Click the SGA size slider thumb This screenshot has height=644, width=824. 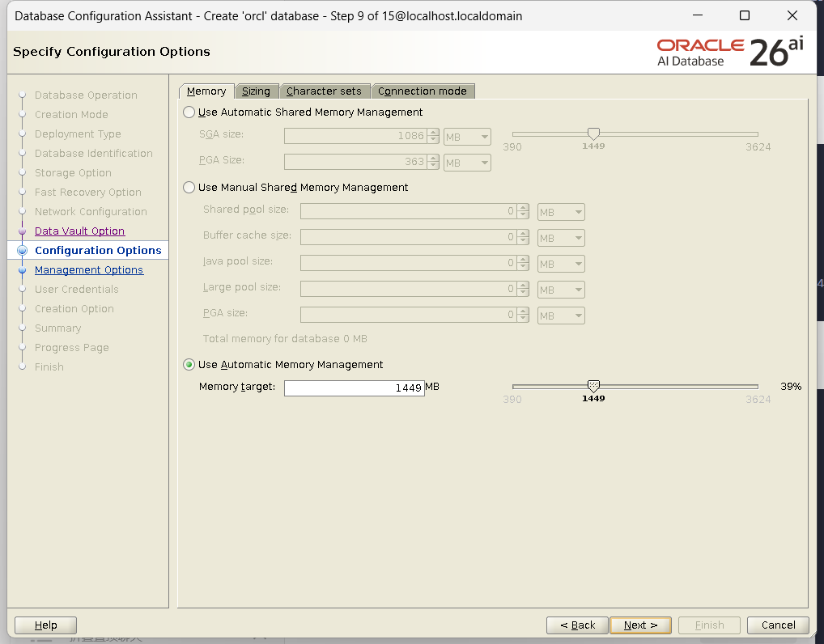point(593,134)
